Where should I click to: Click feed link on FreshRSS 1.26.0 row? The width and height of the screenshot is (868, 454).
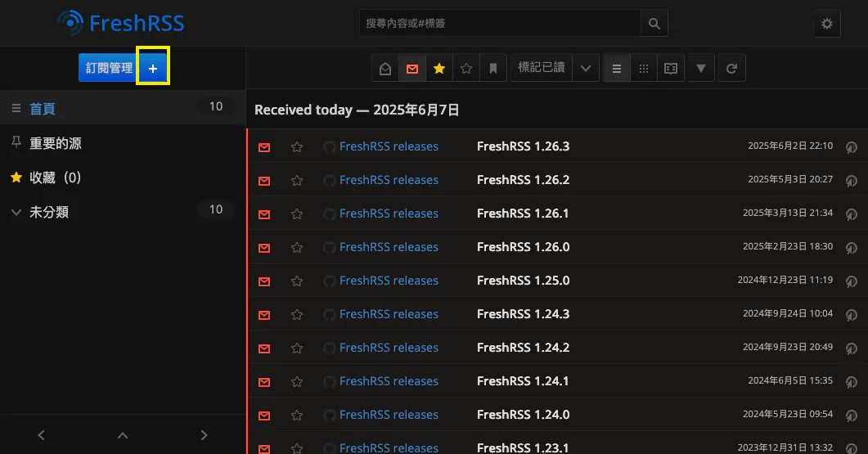389,247
